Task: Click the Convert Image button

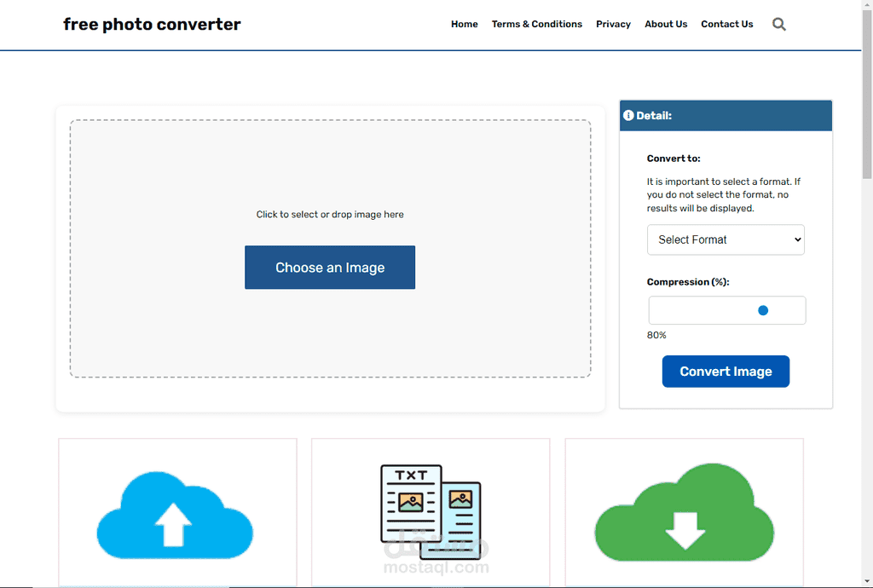Action: (726, 372)
